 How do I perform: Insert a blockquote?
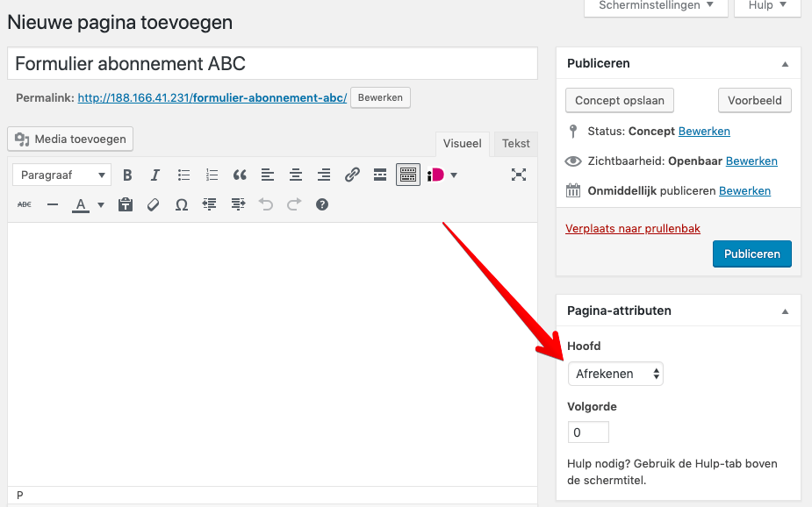coord(240,175)
